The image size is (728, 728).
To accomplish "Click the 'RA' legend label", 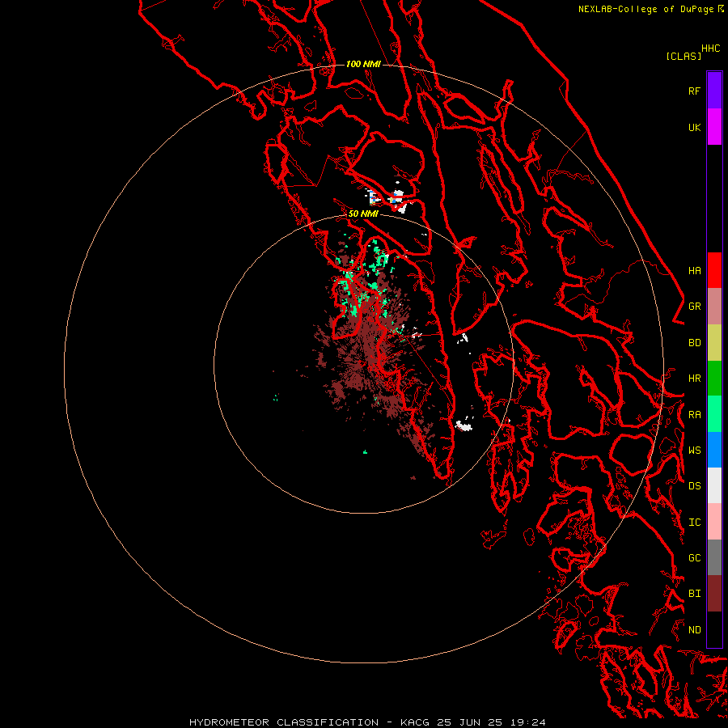I will (694, 415).
